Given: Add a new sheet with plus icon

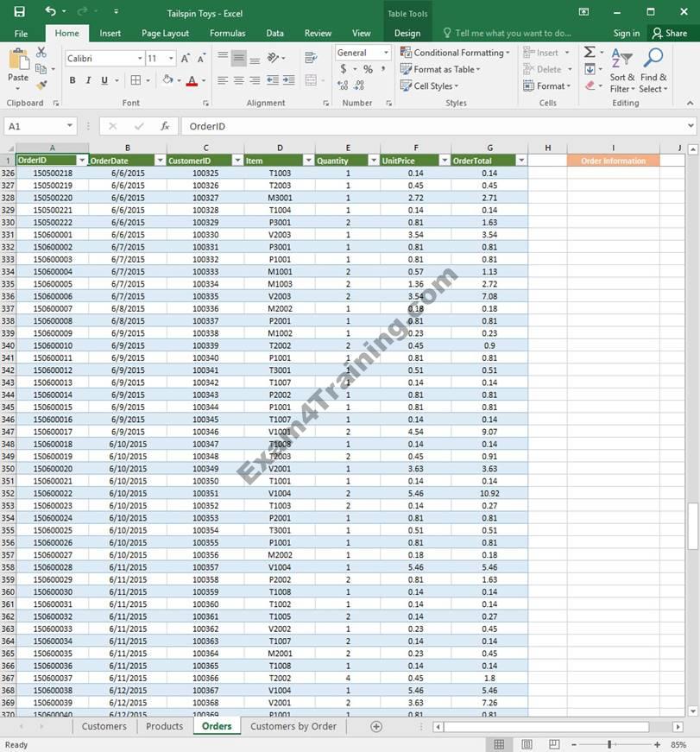Looking at the screenshot, I should point(375,726).
